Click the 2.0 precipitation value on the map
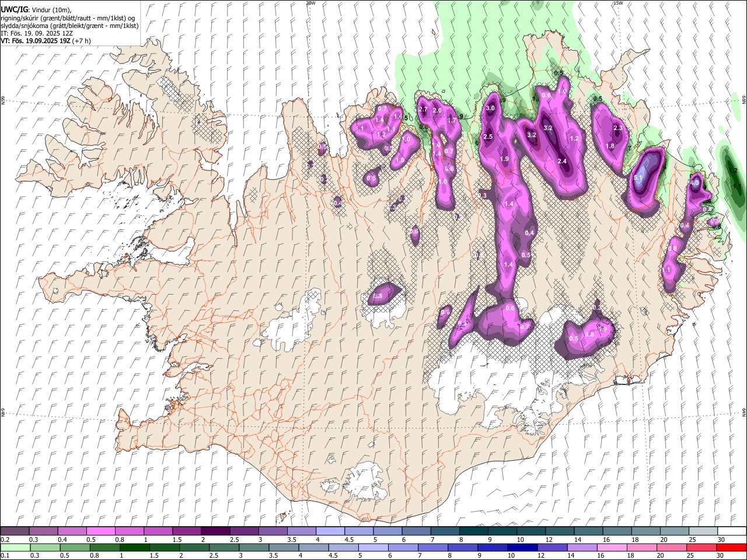This screenshot has width=747, height=560. (x=437, y=110)
